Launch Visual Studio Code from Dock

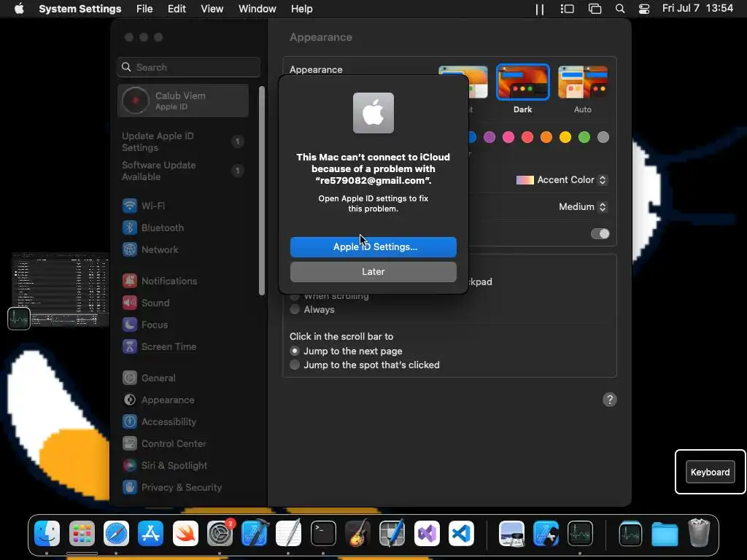(461, 533)
